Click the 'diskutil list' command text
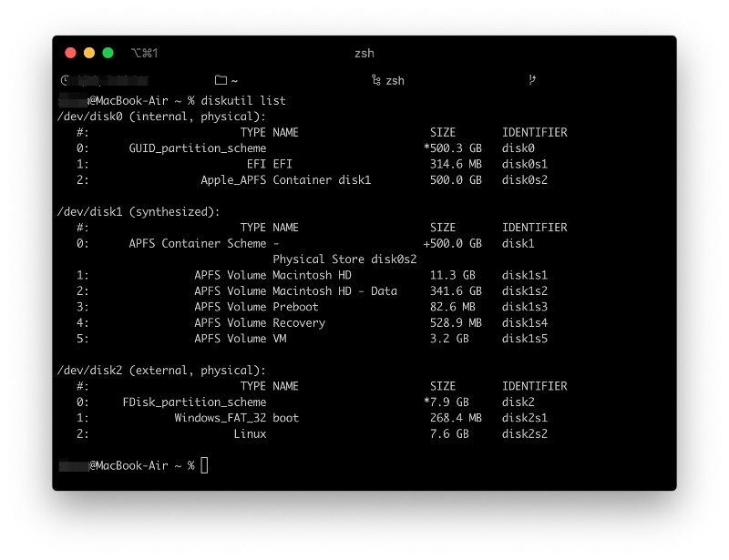 pyautogui.click(x=243, y=101)
